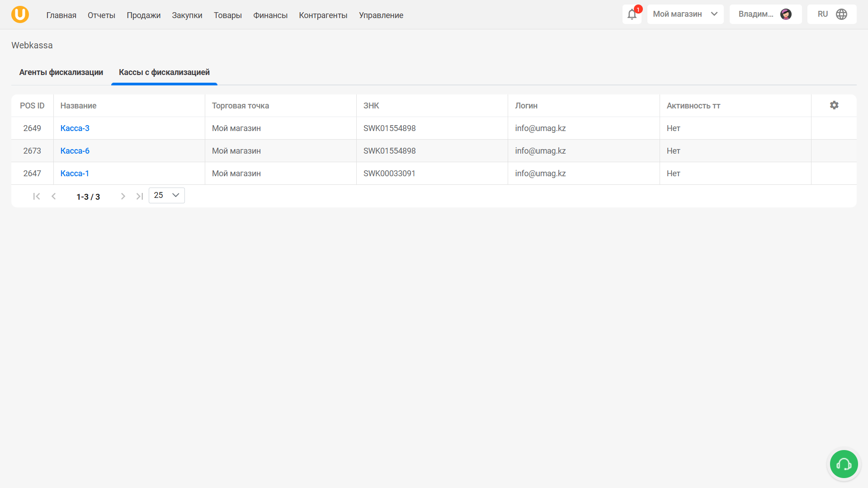Open the Касса-3 link

75,128
